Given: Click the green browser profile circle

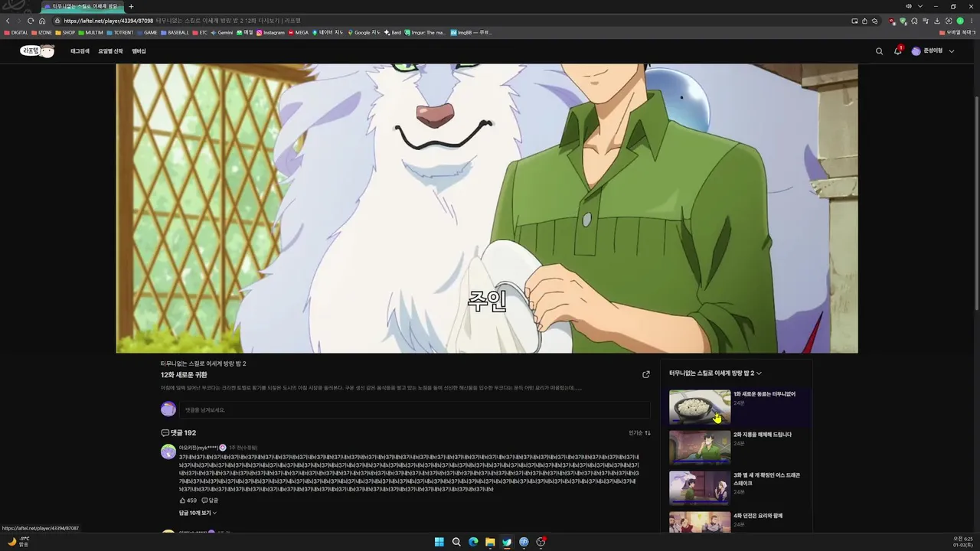Looking at the screenshot, I should click(x=960, y=21).
